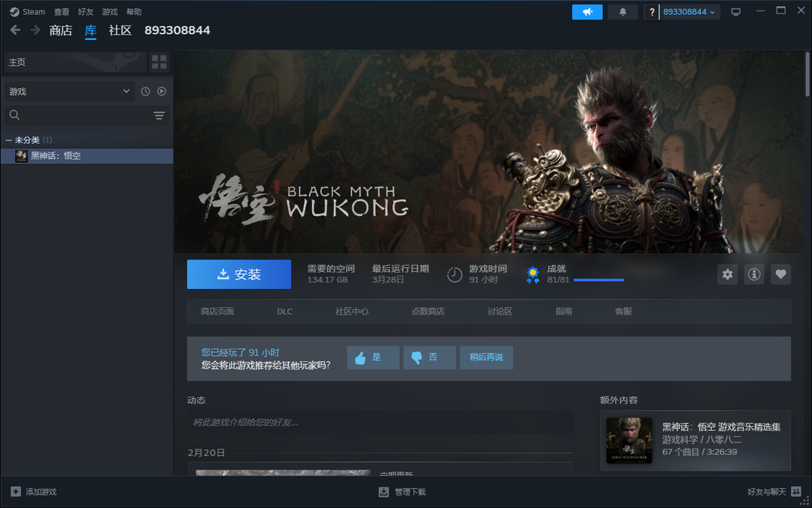The width and height of the screenshot is (812, 508).
Task: Switch to the 商店 tab
Action: click(x=61, y=31)
